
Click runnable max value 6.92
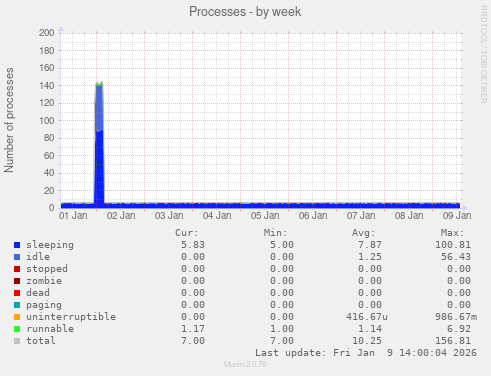pos(459,329)
